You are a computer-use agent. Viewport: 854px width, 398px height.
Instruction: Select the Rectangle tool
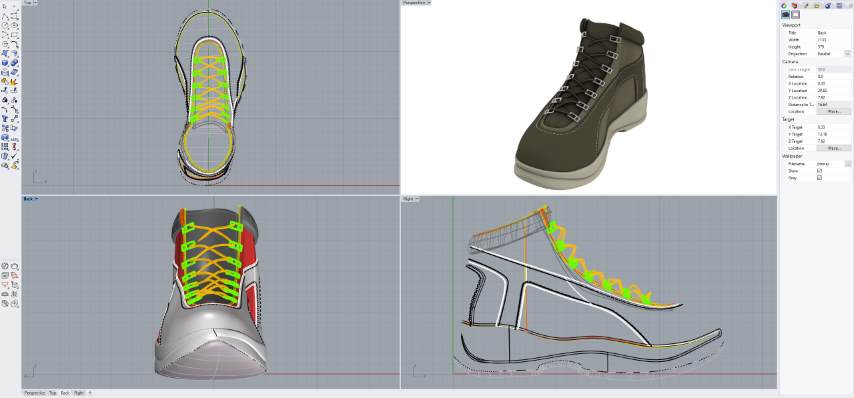point(15,34)
